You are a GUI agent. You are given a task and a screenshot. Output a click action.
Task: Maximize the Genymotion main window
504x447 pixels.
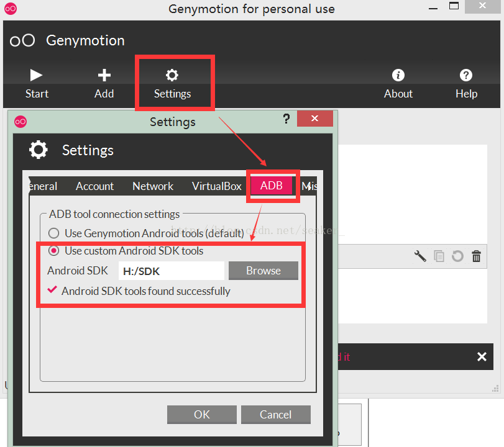pos(454,6)
